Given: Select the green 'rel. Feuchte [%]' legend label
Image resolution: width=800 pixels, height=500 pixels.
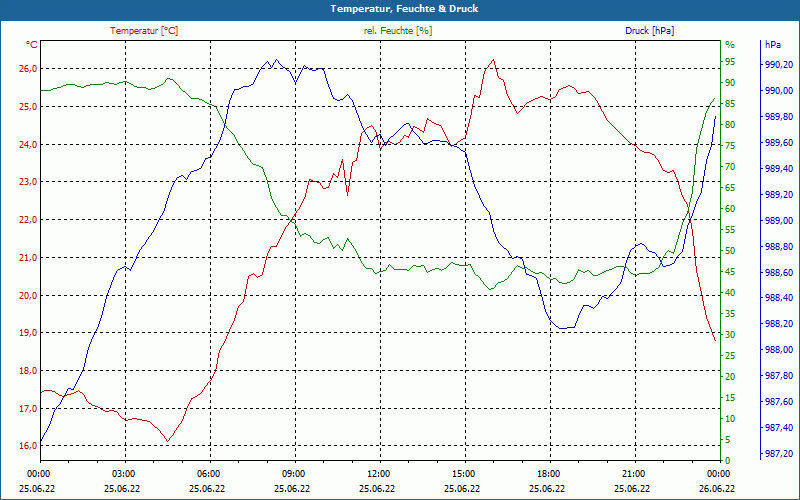Looking at the screenshot, I should tap(398, 31).
